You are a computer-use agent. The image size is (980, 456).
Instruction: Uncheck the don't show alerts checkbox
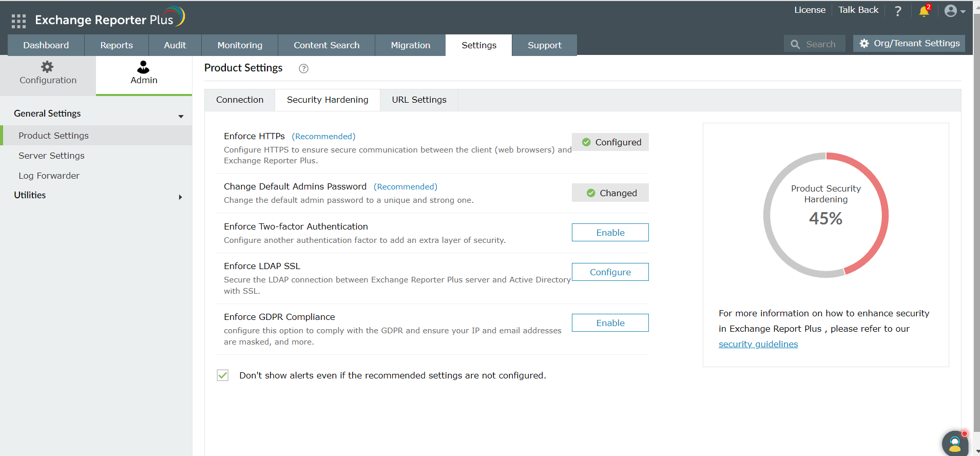pyautogui.click(x=223, y=375)
